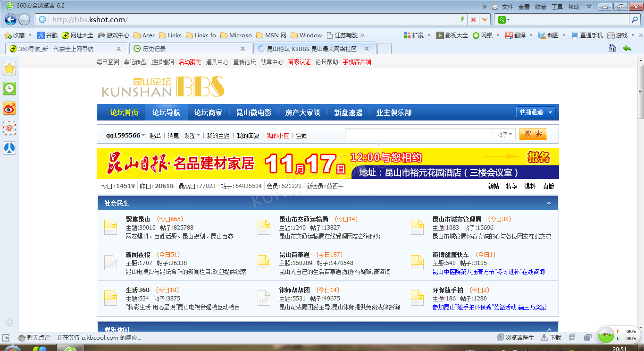
Task: Stop loading with the red X button
Action: [473, 20]
